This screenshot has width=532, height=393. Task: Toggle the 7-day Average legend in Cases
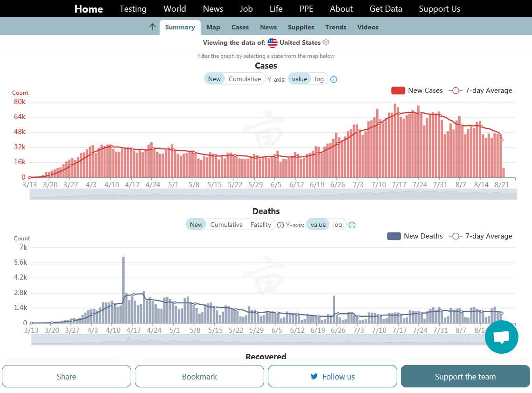(x=481, y=91)
